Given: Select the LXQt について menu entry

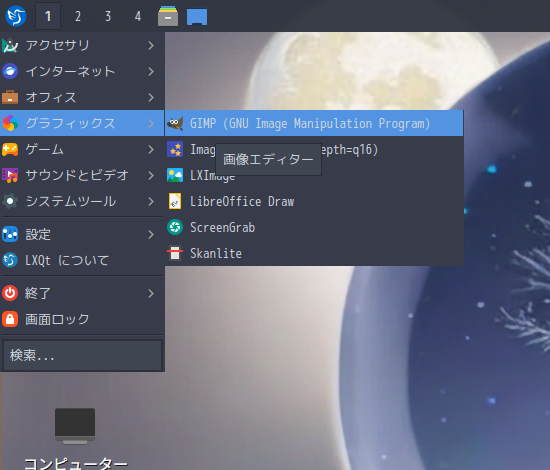Looking at the screenshot, I should pos(82,260).
